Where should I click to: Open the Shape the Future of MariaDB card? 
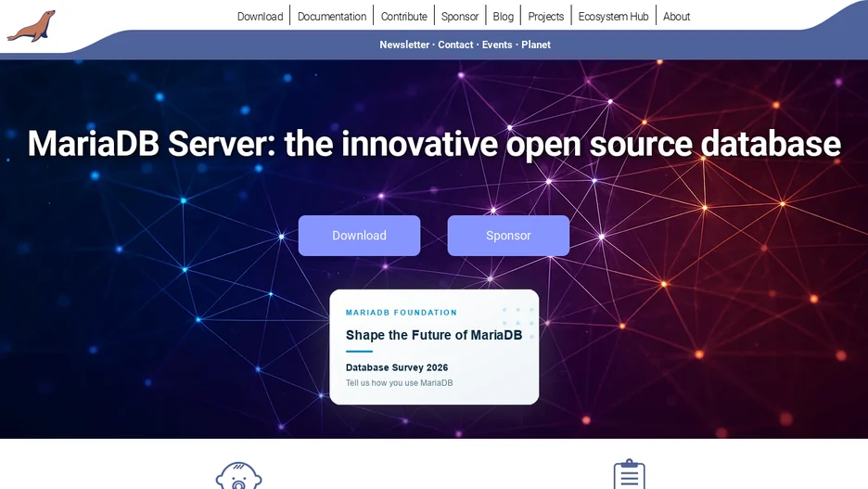pos(434,347)
